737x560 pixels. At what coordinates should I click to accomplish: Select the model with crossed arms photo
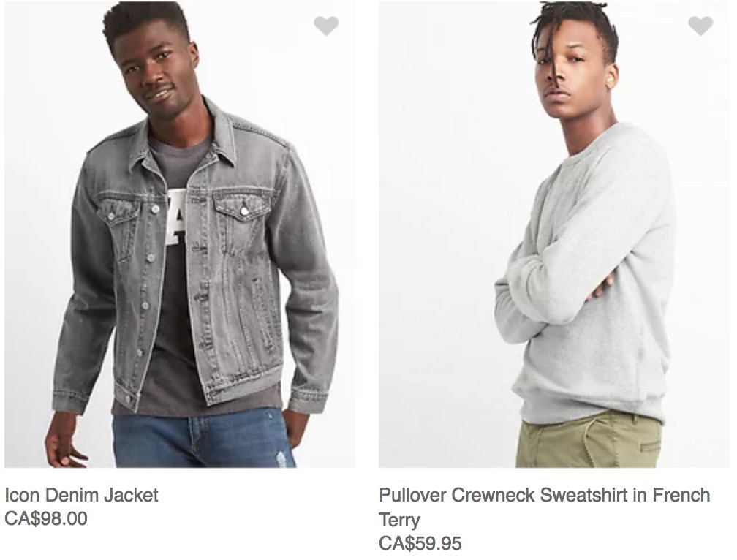pos(554,235)
